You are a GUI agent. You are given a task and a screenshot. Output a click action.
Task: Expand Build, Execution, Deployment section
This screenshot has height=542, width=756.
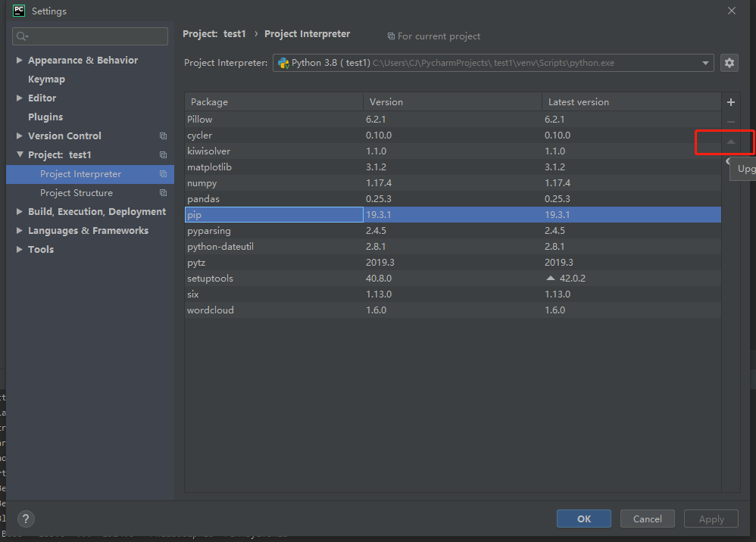[19, 211]
